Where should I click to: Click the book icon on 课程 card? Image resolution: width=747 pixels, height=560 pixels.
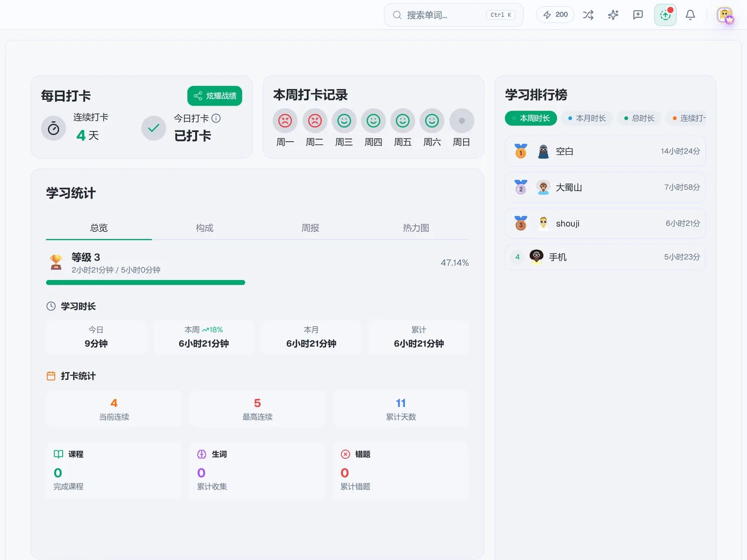[x=58, y=454]
